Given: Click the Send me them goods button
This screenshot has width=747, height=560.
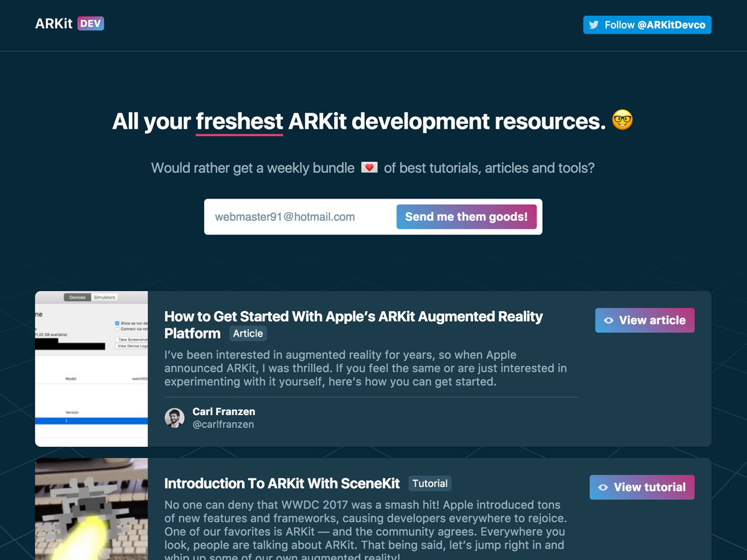Looking at the screenshot, I should [466, 217].
